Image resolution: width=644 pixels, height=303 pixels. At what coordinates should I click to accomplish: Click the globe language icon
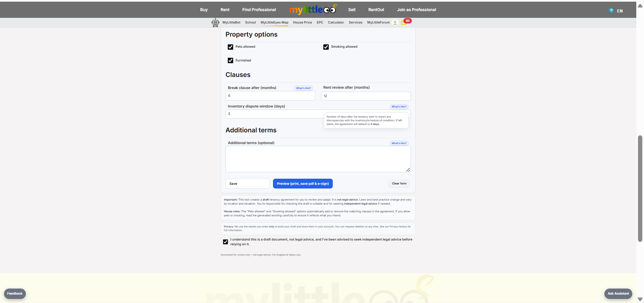tap(611, 11)
